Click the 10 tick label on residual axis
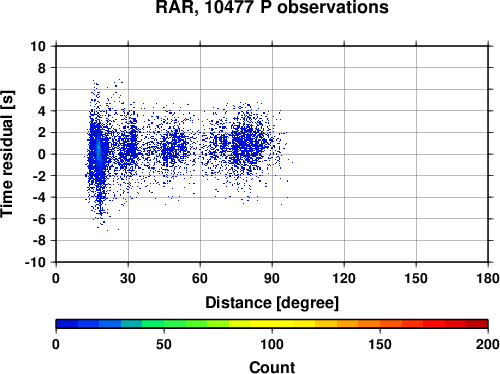Screen dimensions: 500x374 pos(38,46)
